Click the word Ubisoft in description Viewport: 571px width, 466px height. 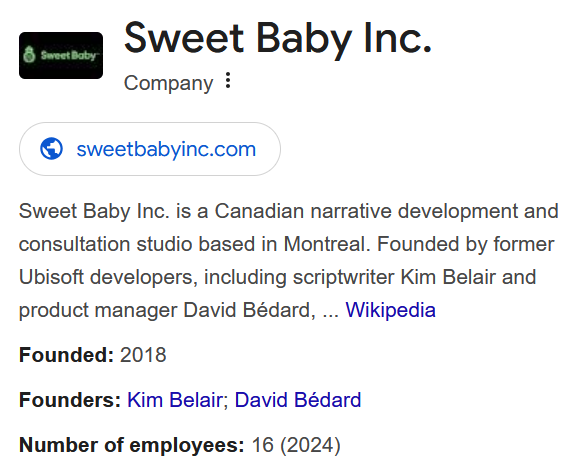[51, 277]
